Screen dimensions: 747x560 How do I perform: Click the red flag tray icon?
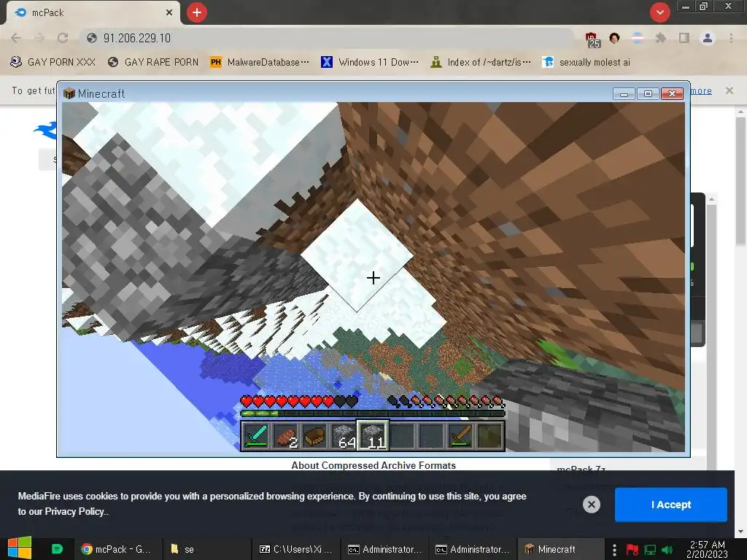point(632,550)
